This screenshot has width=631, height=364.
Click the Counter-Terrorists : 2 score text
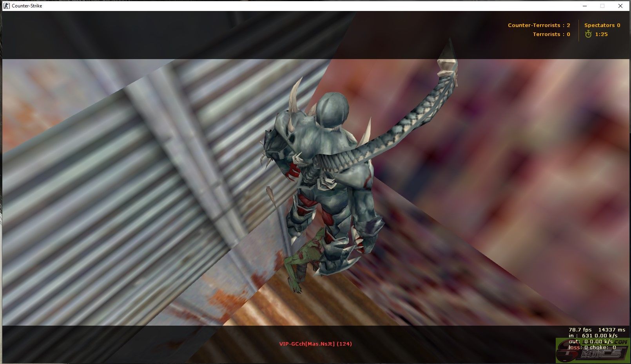[x=539, y=25]
